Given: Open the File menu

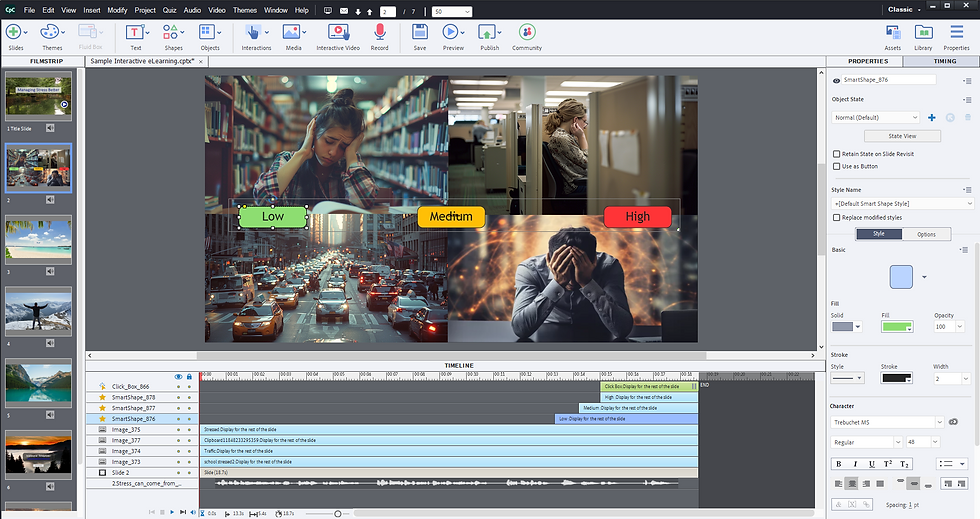Looking at the screenshot, I should tap(29, 10).
